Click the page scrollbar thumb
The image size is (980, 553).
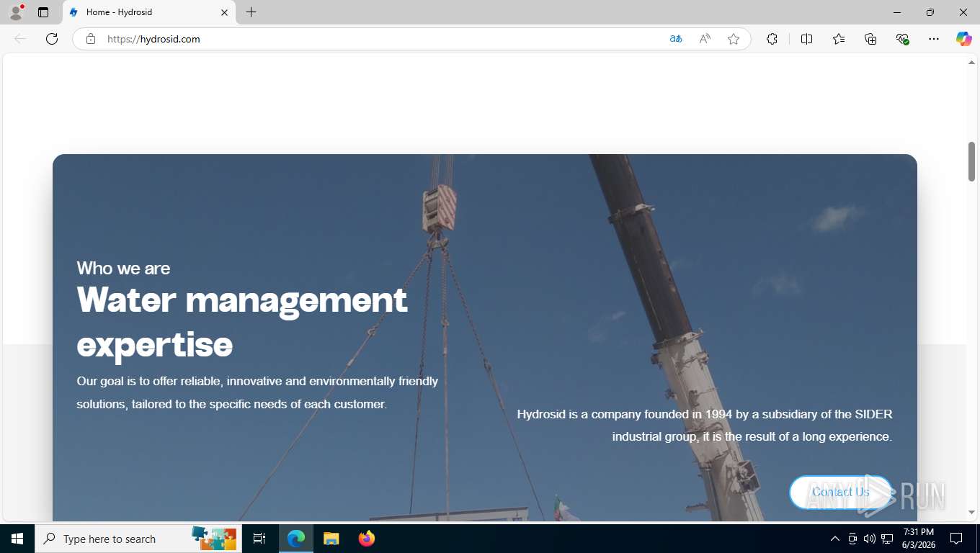point(971,161)
